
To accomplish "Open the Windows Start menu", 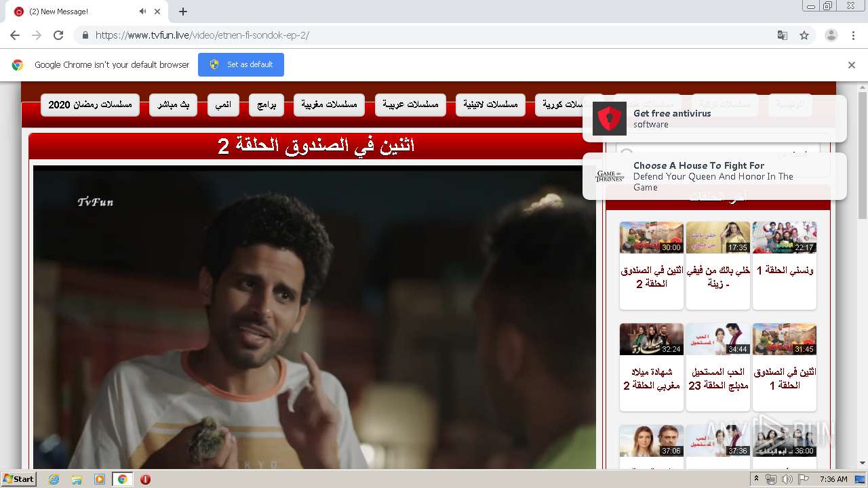I will coord(18,479).
